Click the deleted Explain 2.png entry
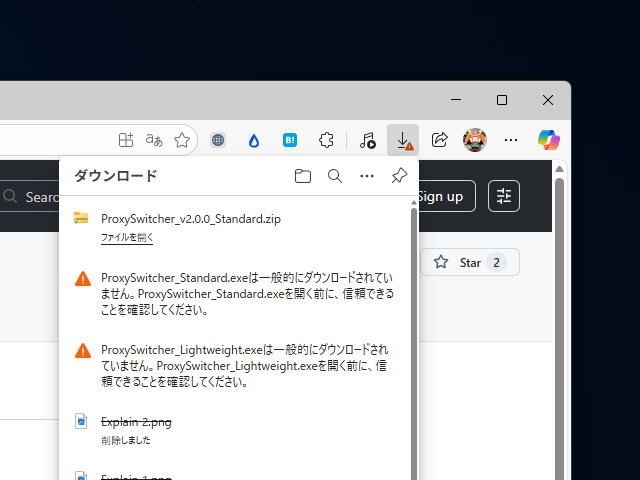640x480 pixels. (136, 422)
